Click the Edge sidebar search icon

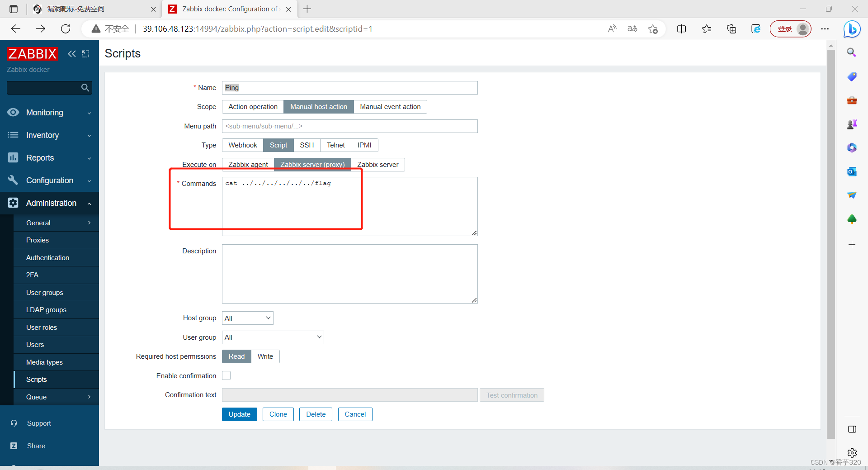(852, 52)
